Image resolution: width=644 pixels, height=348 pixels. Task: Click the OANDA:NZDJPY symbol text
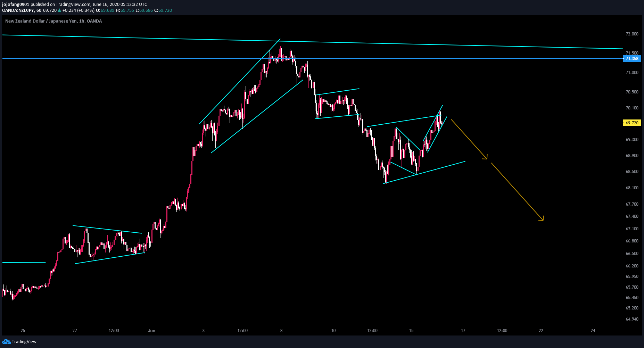[x=18, y=10]
